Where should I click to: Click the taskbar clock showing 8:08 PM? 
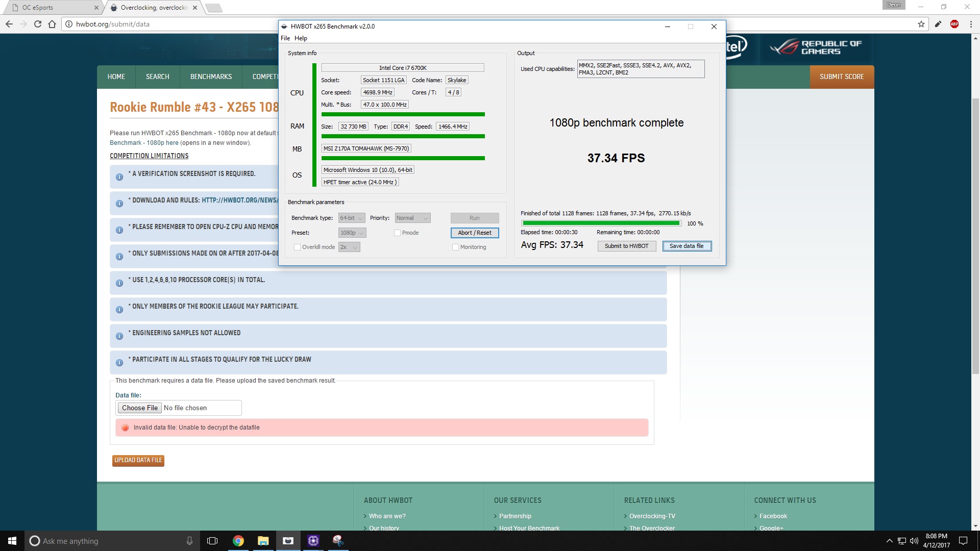point(936,541)
